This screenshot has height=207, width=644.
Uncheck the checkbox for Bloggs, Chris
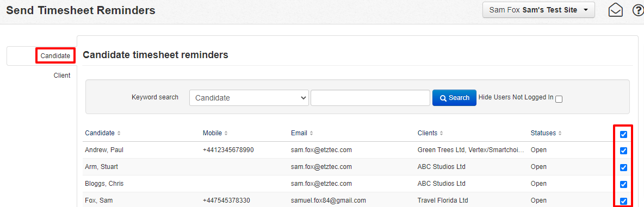pyautogui.click(x=623, y=184)
